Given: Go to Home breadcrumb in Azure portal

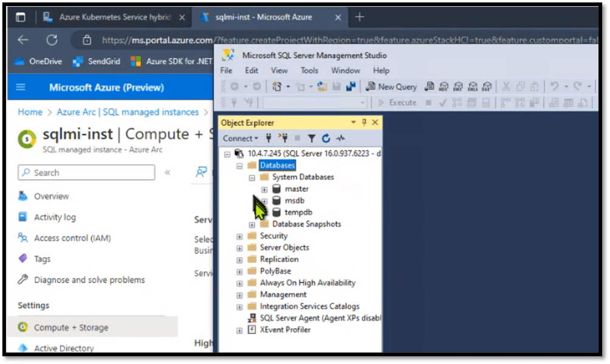Looking at the screenshot, I should click(x=30, y=112).
